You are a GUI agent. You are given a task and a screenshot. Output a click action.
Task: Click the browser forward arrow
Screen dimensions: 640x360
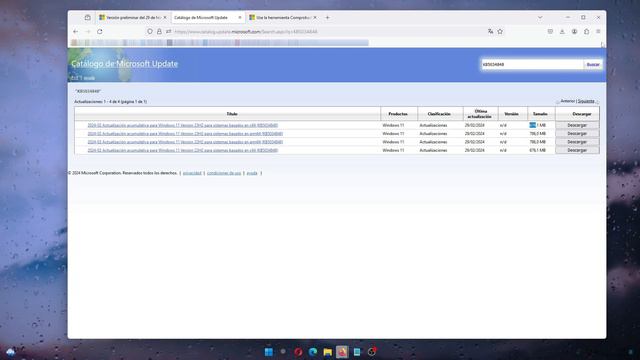(88, 31)
